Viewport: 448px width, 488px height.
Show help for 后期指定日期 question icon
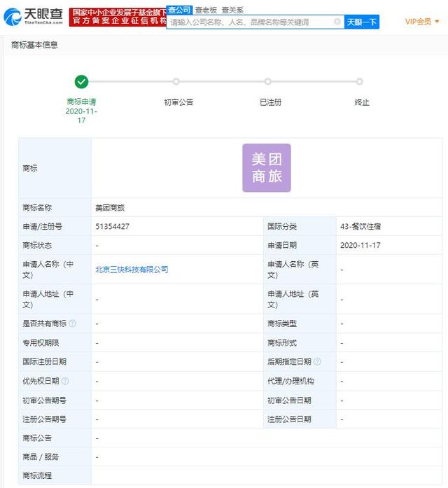click(317, 362)
